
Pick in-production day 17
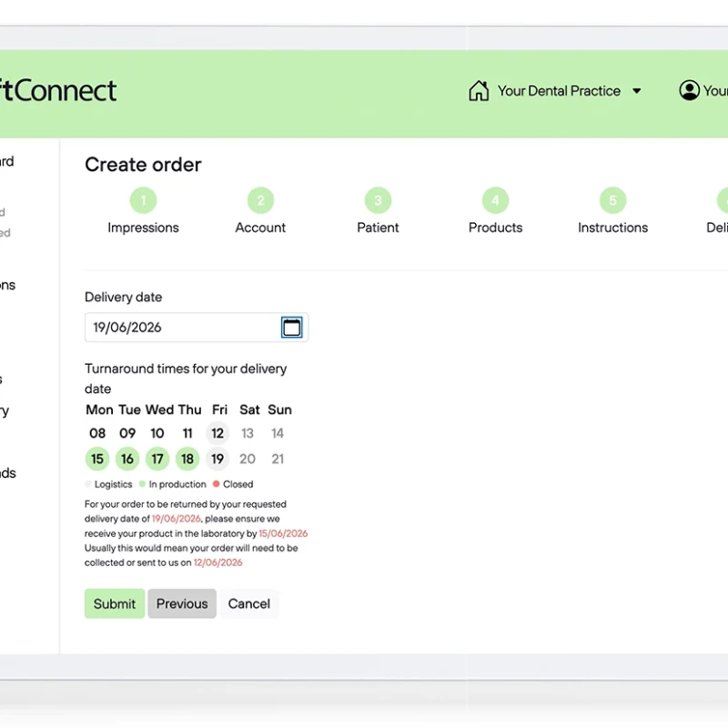[157, 459]
